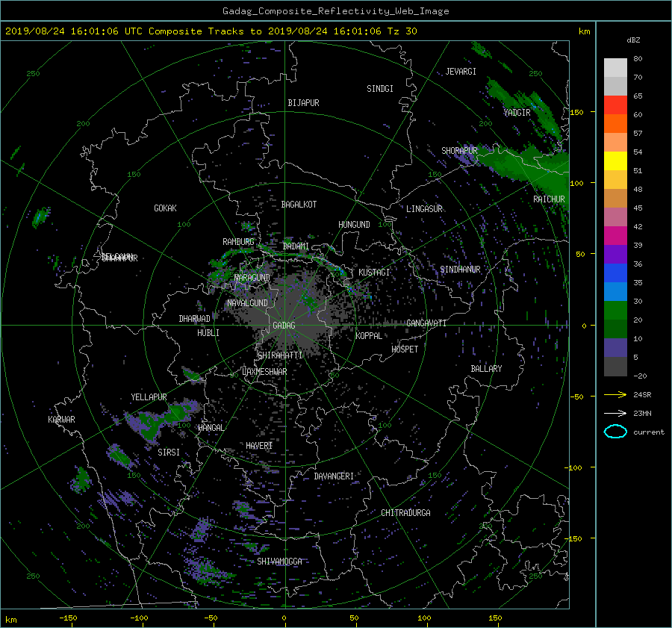This screenshot has height=628, width=672.
Task: Click the NAVALGUND city label
Action: [x=247, y=303]
